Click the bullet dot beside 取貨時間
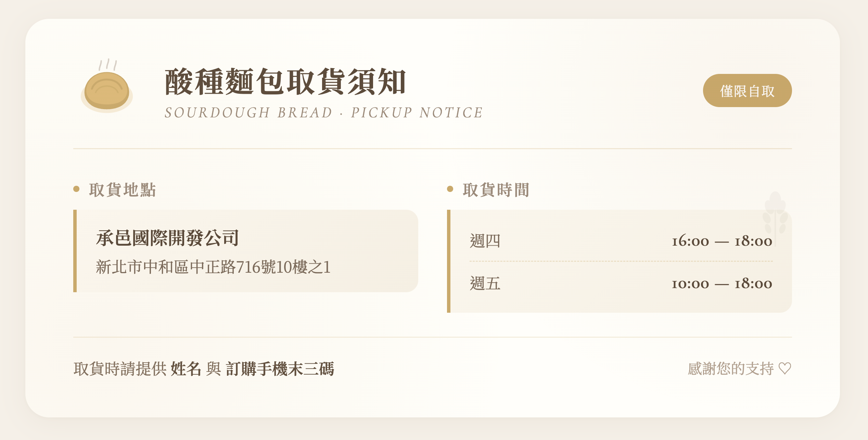Screen dimensions: 868x440 pyautogui.click(x=450, y=189)
